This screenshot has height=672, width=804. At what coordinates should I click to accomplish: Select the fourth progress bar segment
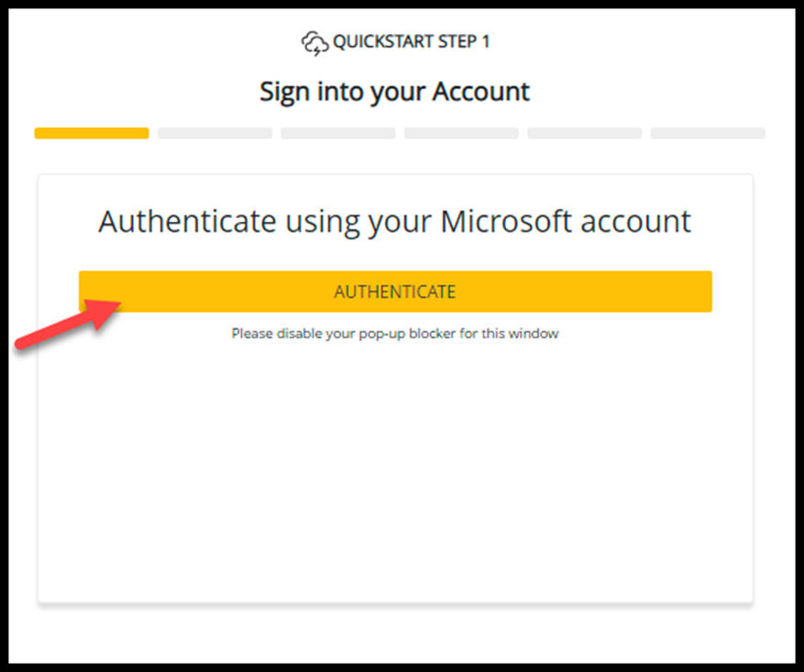click(461, 133)
